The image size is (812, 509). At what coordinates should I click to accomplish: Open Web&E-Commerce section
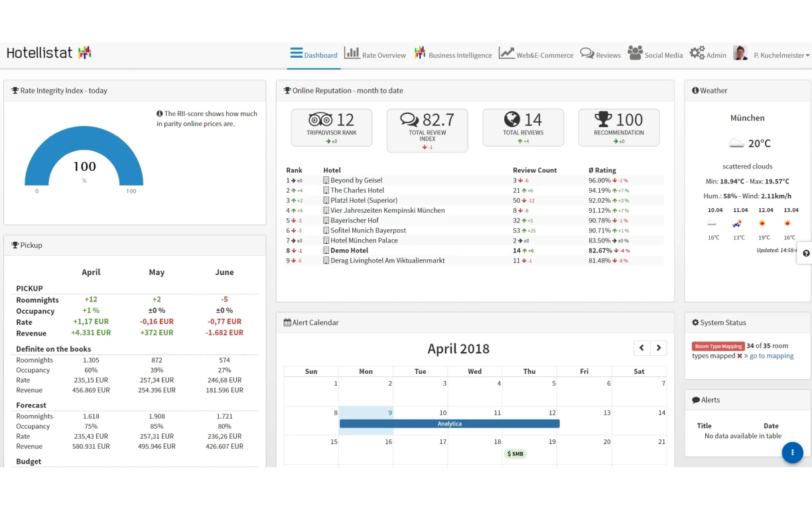pos(536,54)
